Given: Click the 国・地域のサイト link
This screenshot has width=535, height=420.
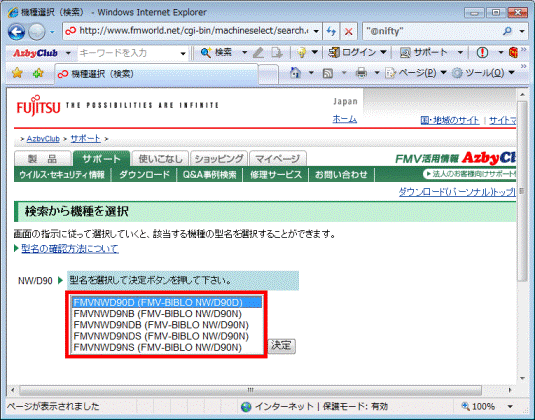Looking at the screenshot, I should (450, 120).
